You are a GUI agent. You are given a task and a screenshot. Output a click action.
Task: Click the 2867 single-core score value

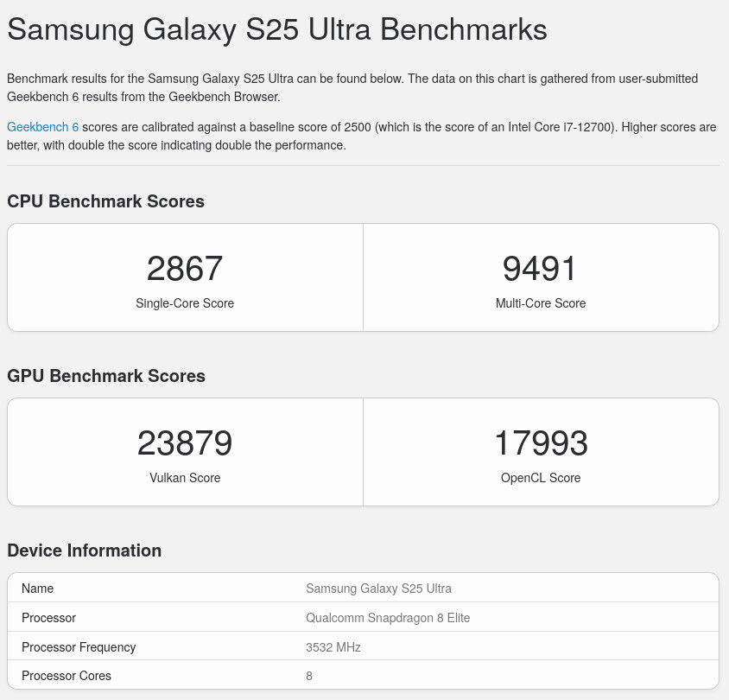pyautogui.click(x=185, y=269)
